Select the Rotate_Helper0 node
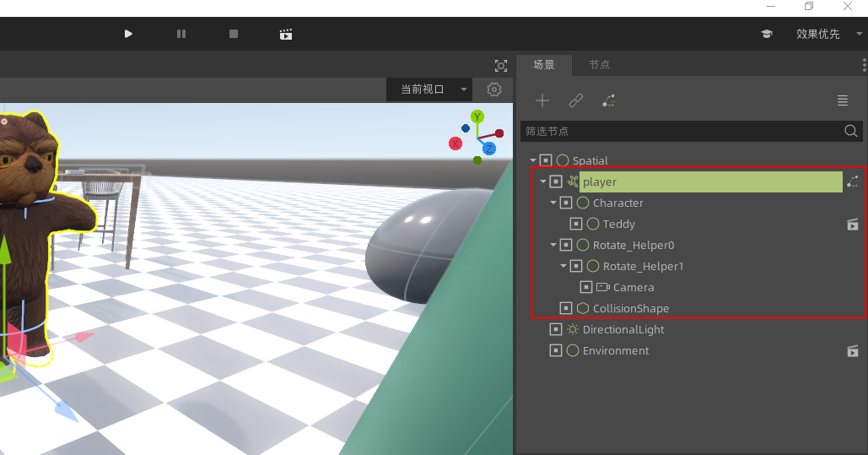 pos(633,245)
